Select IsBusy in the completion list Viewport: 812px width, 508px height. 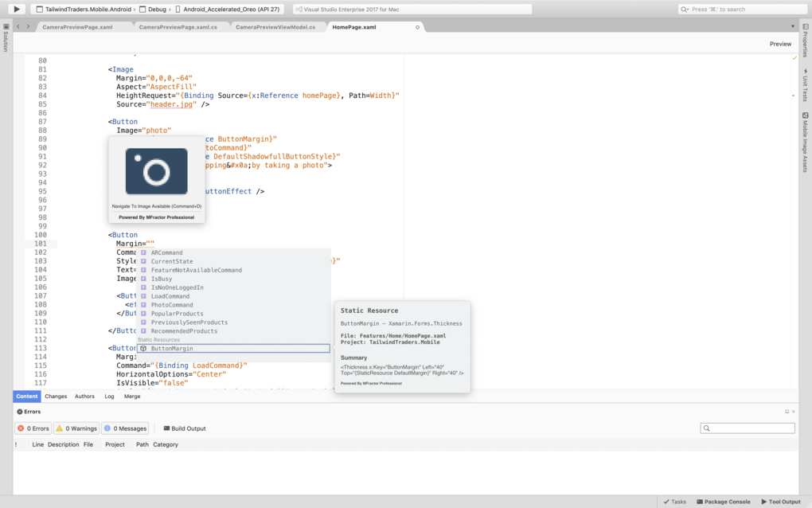(x=233, y=279)
